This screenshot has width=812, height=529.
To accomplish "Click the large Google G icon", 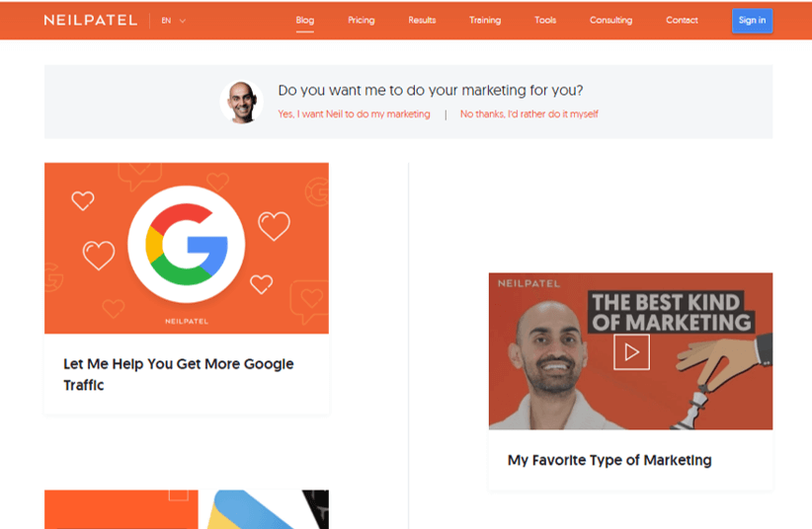I will [x=187, y=245].
